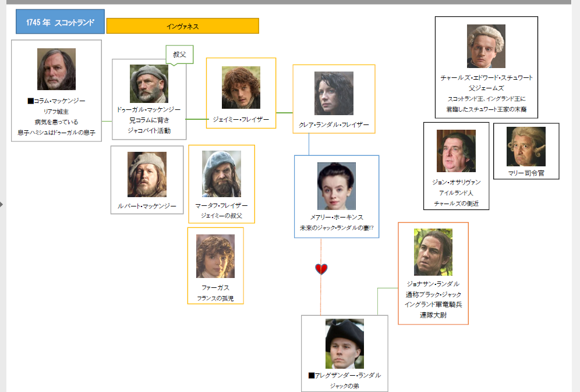Click the マリー司令官 portrait
The image size is (580, 392).
(x=526, y=147)
